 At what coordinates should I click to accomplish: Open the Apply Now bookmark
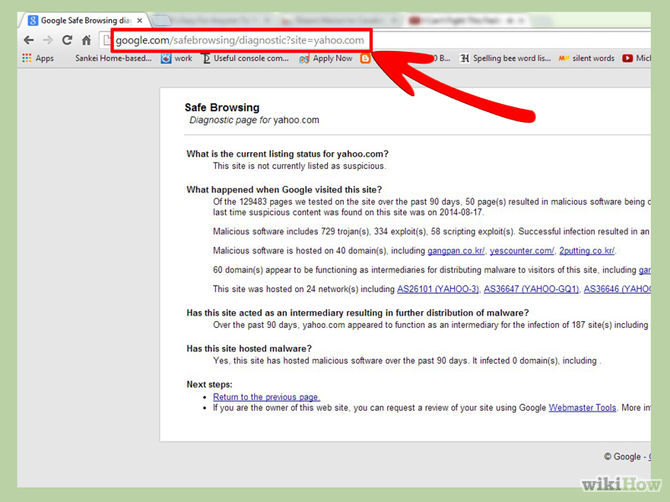326,58
